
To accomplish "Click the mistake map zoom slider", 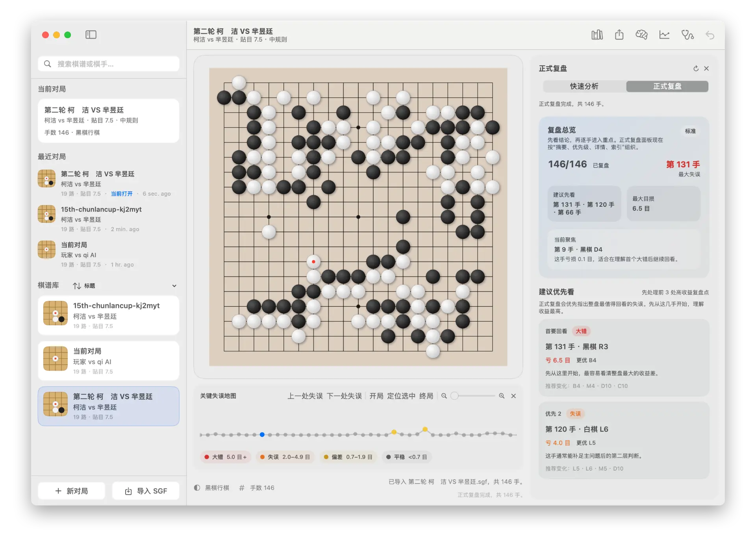I will pyautogui.click(x=473, y=396).
